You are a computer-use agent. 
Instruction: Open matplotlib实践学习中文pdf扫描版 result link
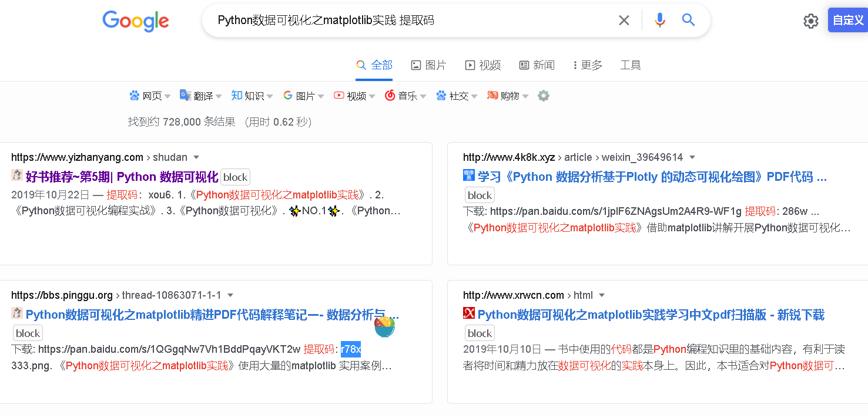point(651,315)
